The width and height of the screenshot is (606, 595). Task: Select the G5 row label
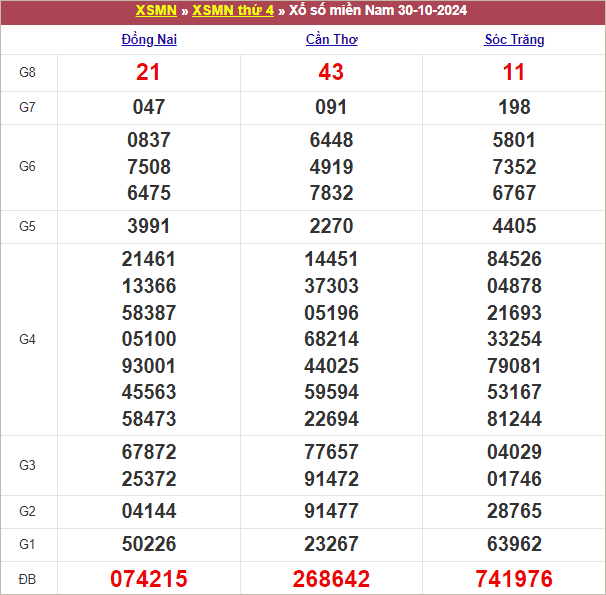(27, 226)
